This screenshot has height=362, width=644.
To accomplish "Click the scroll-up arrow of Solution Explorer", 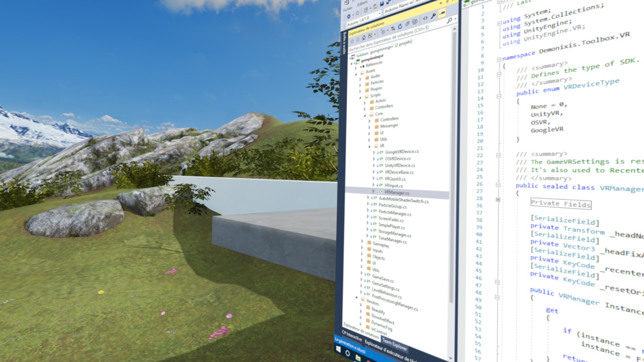I will pyautogui.click(x=455, y=29).
